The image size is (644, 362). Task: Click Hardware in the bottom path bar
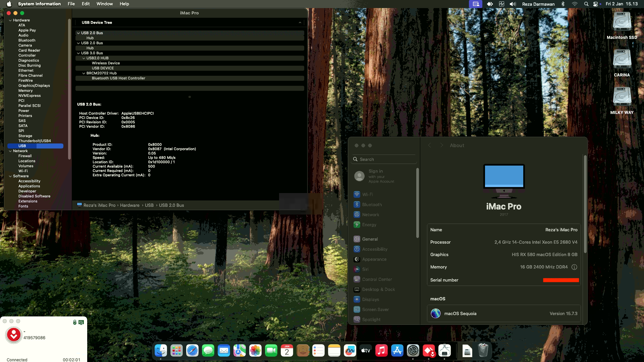click(130, 205)
